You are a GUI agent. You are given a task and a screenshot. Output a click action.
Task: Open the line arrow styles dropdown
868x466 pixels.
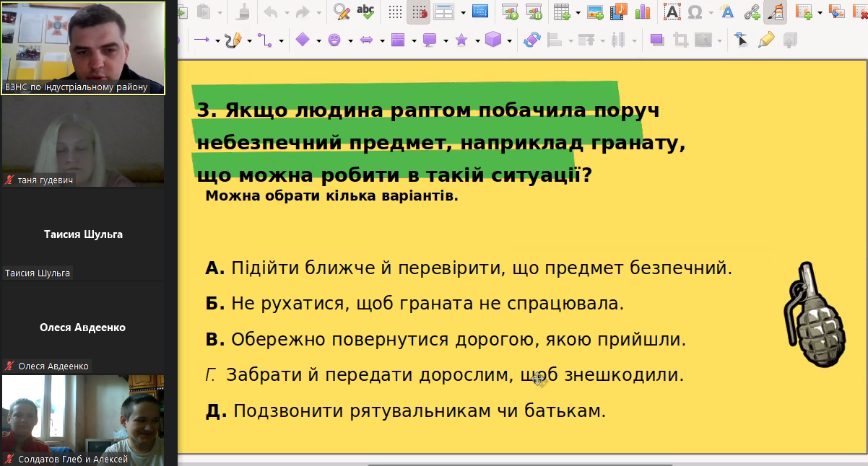pos(217,40)
